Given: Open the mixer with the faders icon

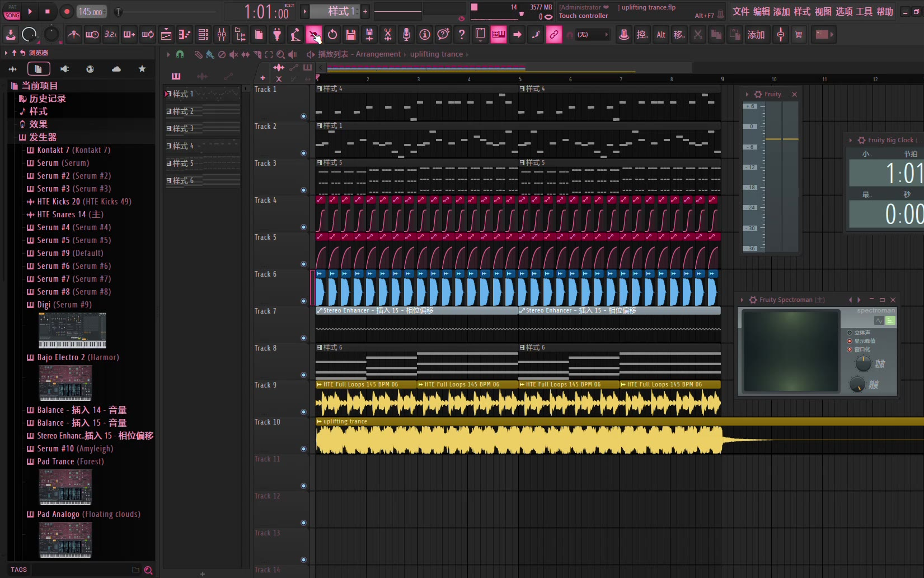Looking at the screenshot, I should pyautogui.click(x=222, y=35).
